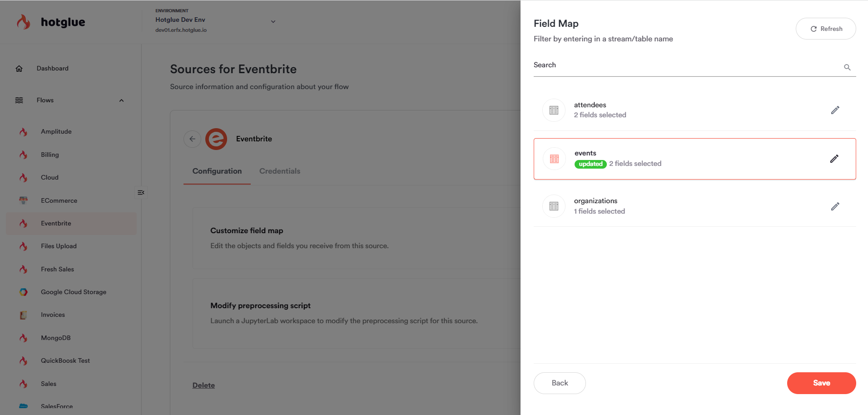Image resolution: width=868 pixels, height=415 pixels.
Task: Click the back arrow beside Eventbrite logo
Action: click(192, 139)
